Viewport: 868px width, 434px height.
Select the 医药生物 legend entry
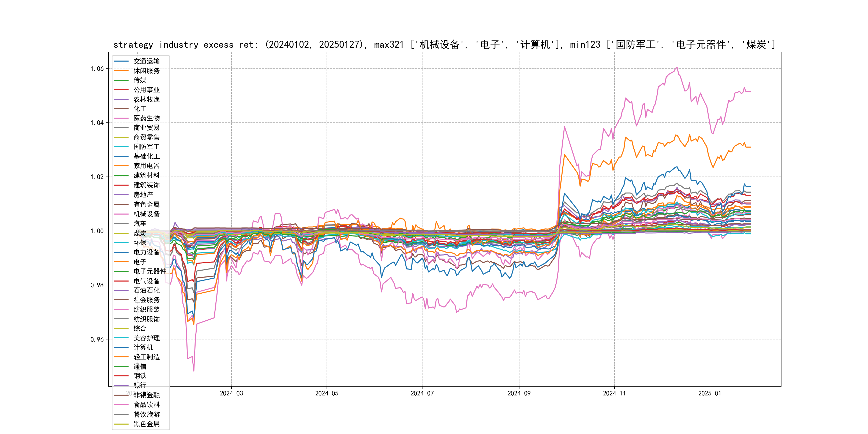146,118
